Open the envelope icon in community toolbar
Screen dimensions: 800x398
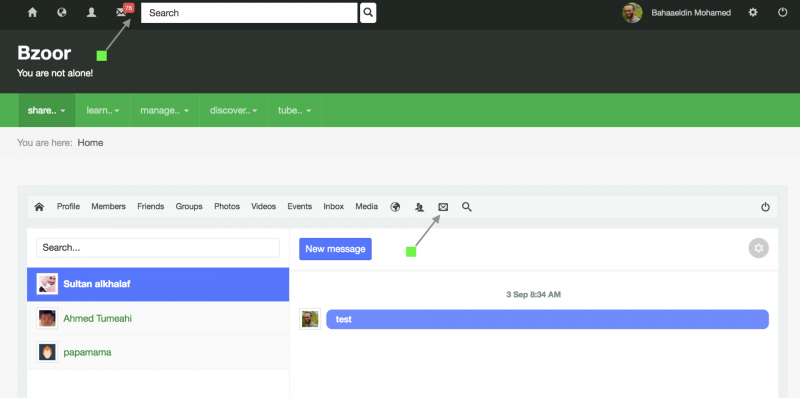443,207
